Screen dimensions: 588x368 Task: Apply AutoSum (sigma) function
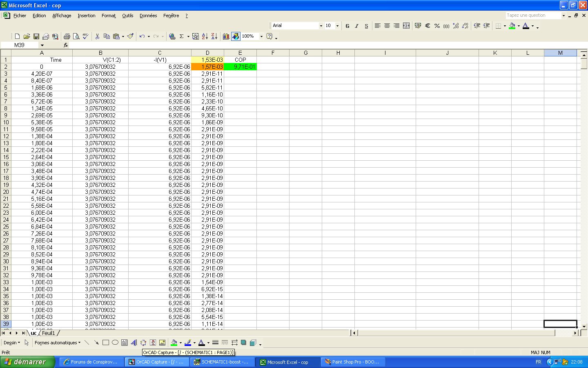tap(181, 36)
